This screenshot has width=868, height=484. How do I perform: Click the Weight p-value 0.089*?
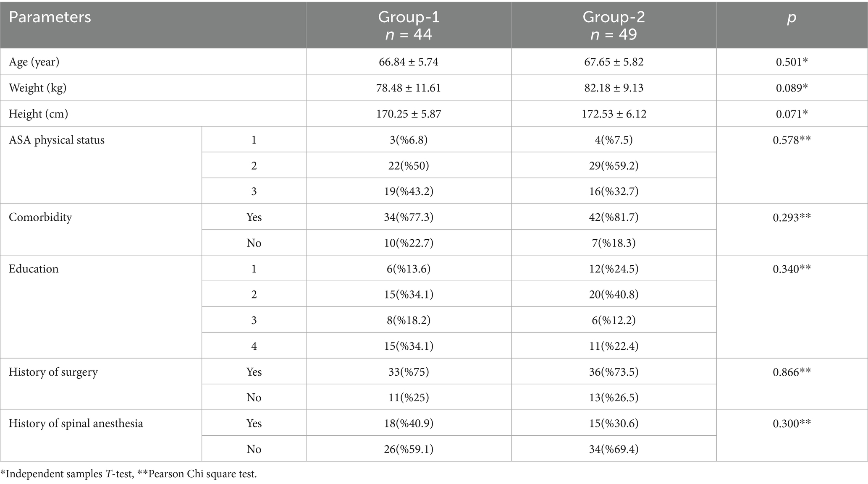[x=792, y=88]
